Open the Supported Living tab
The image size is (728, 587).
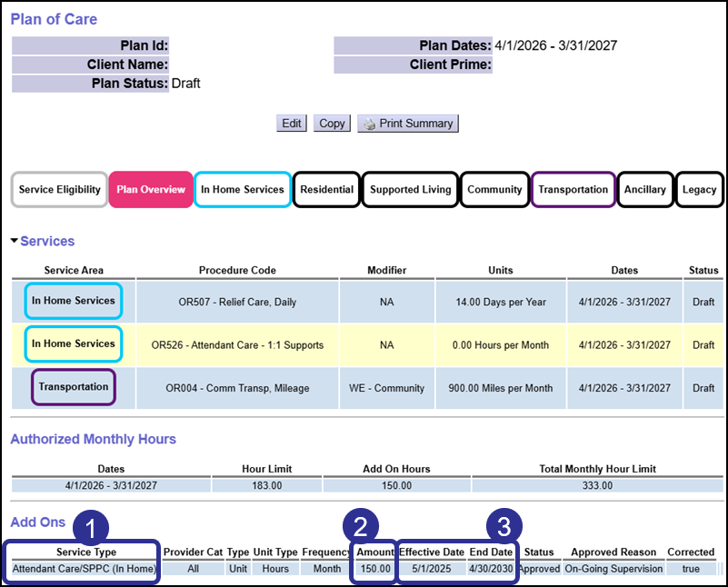(x=410, y=189)
